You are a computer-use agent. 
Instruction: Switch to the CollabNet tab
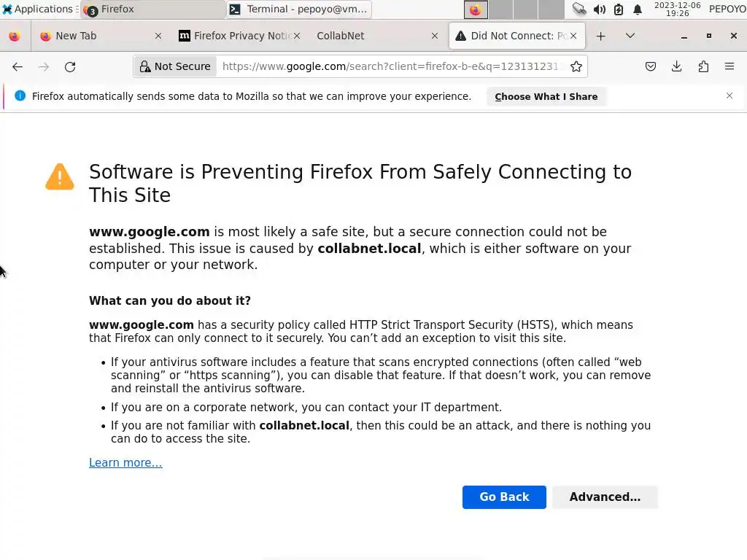(x=365, y=36)
